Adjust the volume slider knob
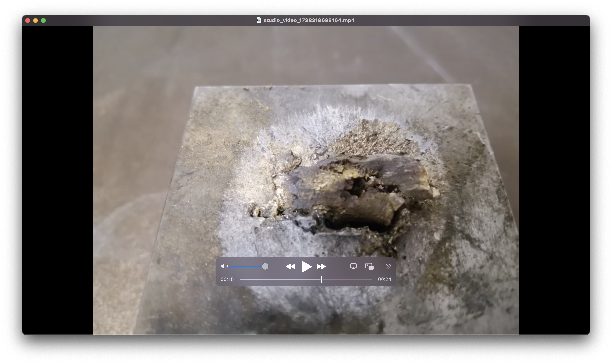This screenshot has height=364, width=612. (x=265, y=266)
